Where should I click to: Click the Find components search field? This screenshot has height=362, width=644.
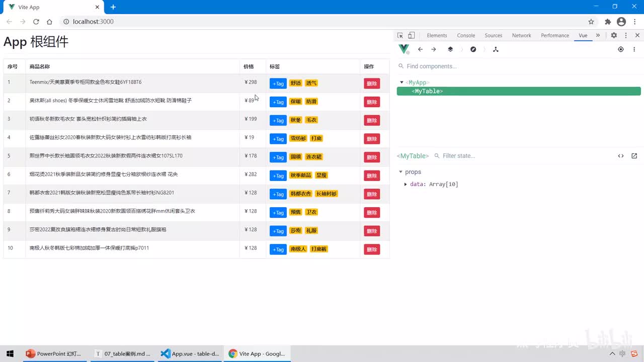coord(518,66)
